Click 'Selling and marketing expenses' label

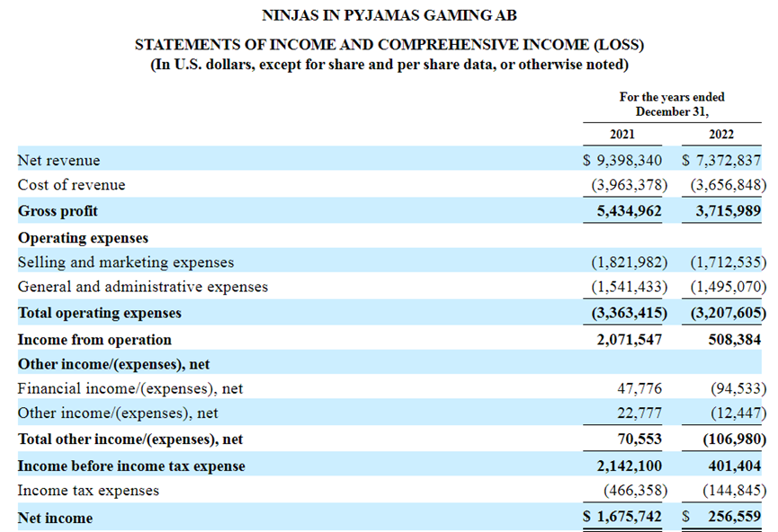(x=126, y=262)
